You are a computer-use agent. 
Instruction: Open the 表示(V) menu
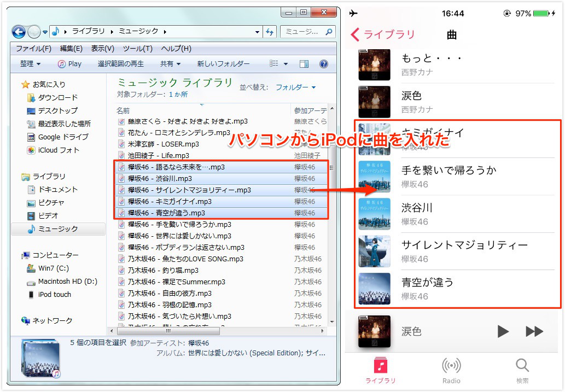coord(102,48)
